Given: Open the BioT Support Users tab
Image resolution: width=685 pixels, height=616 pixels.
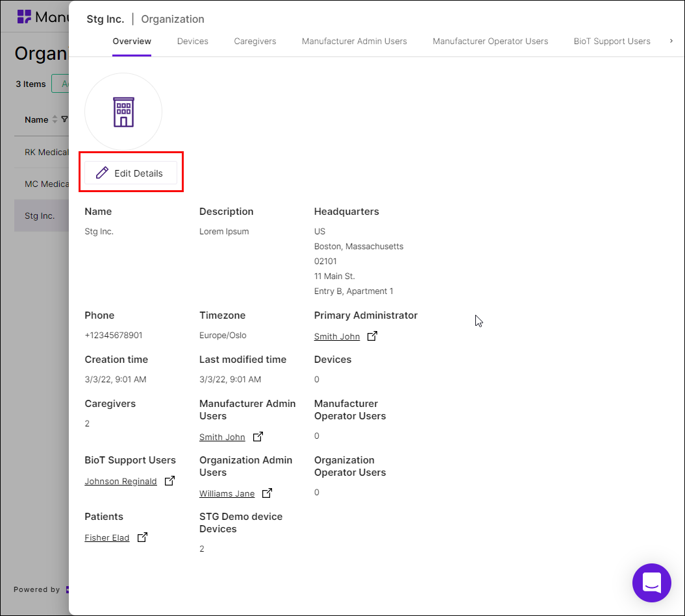Looking at the screenshot, I should (x=612, y=41).
